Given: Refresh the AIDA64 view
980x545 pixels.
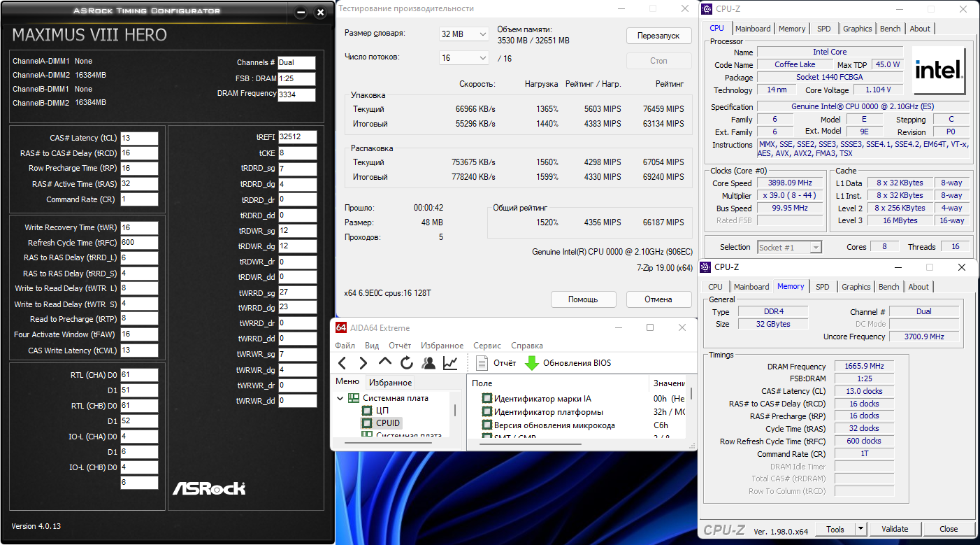Looking at the screenshot, I should pyautogui.click(x=406, y=363).
